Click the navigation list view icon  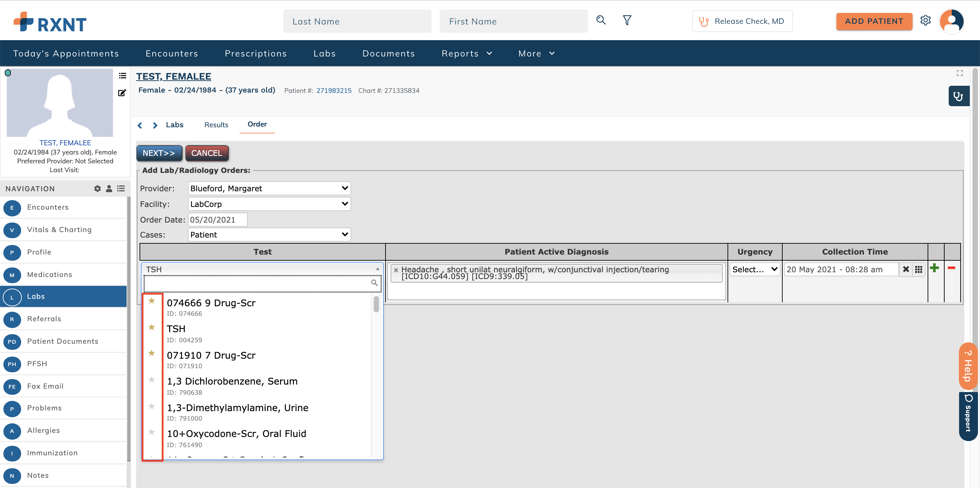pos(121,189)
